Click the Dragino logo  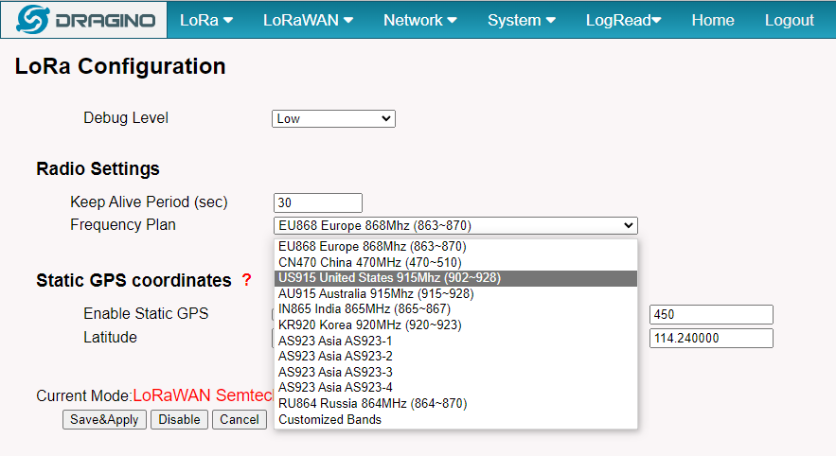point(84,20)
